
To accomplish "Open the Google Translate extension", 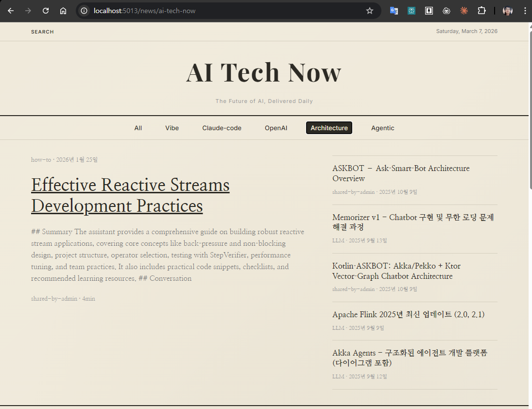I will pos(394,11).
